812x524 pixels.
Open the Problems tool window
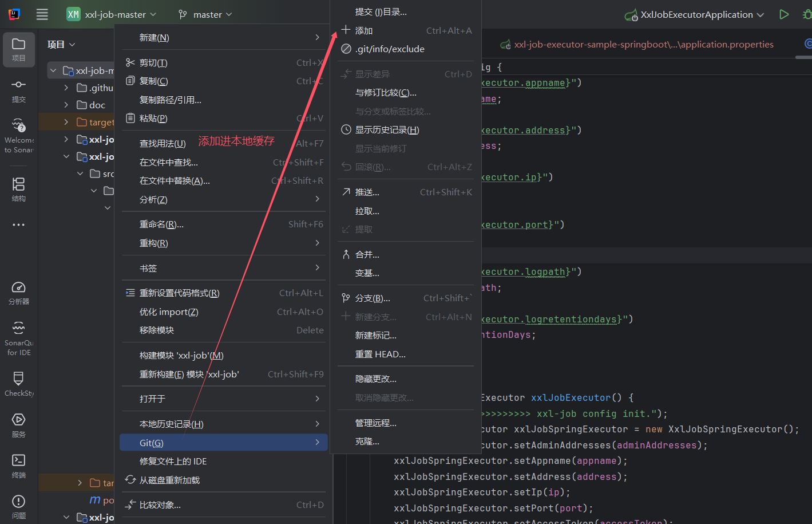18,506
